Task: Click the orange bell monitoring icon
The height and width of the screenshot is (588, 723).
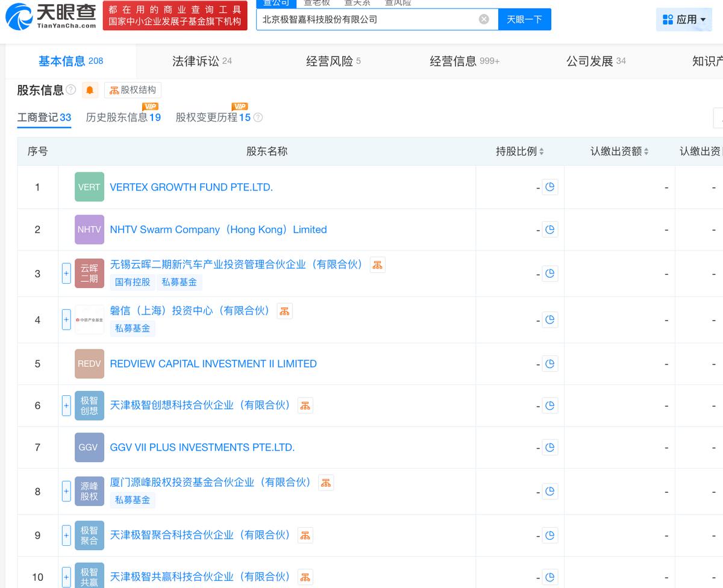Action: 90,90
